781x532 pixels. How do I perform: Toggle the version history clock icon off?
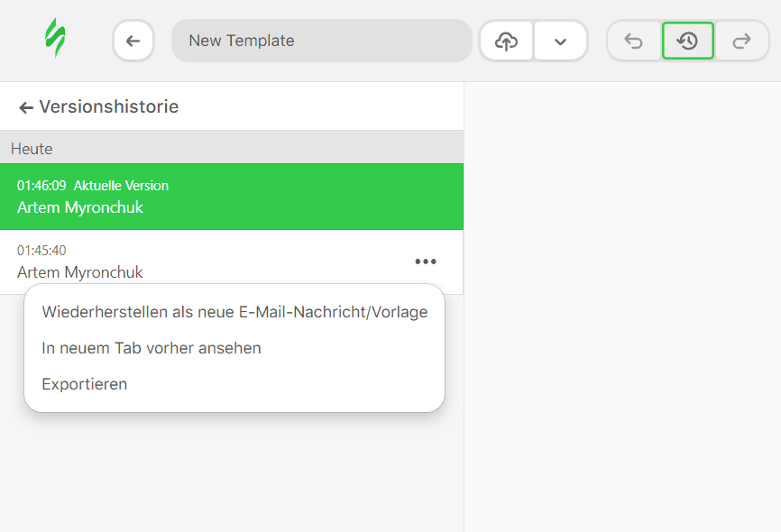coord(687,41)
